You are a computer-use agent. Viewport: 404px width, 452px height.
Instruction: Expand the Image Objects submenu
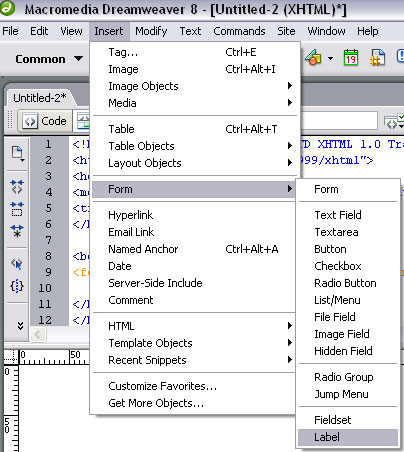point(195,86)
